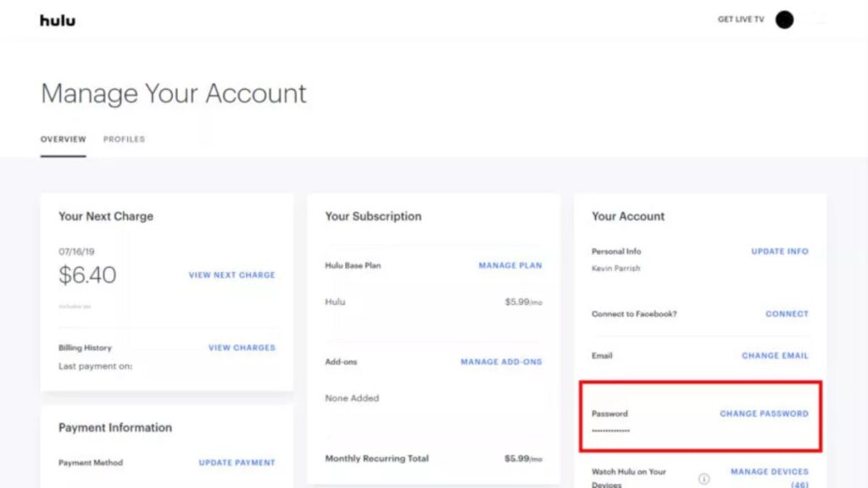The width and height of the screenshot is (868, 488).
Task: Click UPDATE INFO next to Personal Info
Action: pyautogui.click(x=779, y=251)
